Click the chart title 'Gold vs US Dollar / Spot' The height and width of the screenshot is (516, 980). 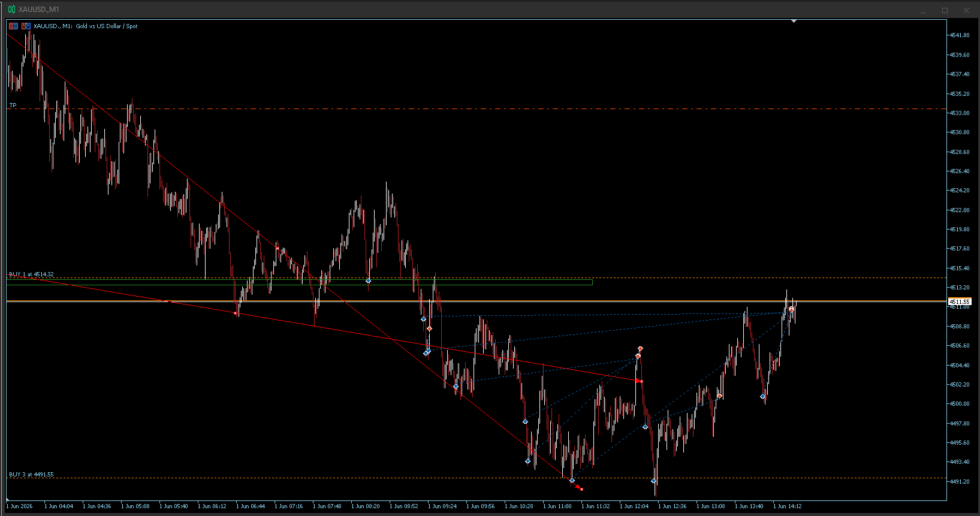[107, 26]
